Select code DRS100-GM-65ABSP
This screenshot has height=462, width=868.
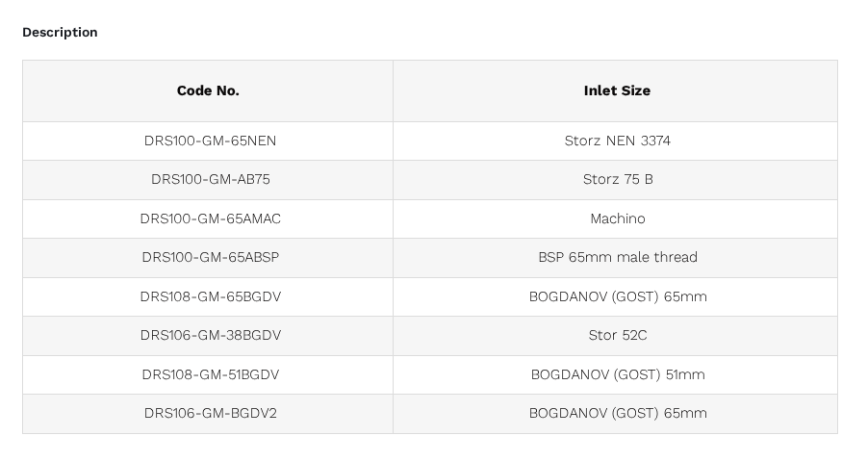click(x=210, y=257)
